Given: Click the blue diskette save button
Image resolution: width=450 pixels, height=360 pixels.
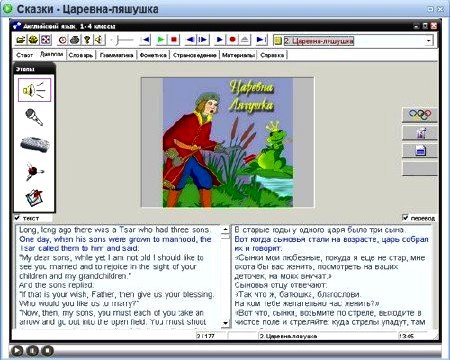Looking at the screenshot, I should click(x=420, y=151).
